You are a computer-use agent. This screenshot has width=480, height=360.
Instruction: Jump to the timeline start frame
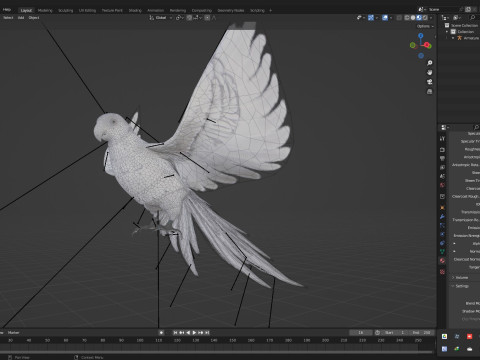coord(175,332)
